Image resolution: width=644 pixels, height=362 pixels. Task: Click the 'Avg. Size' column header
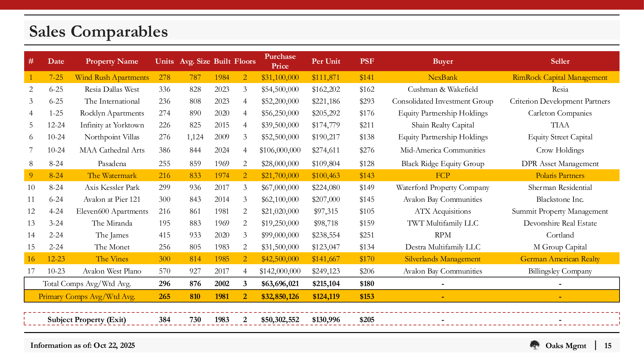tap(195, 61)
